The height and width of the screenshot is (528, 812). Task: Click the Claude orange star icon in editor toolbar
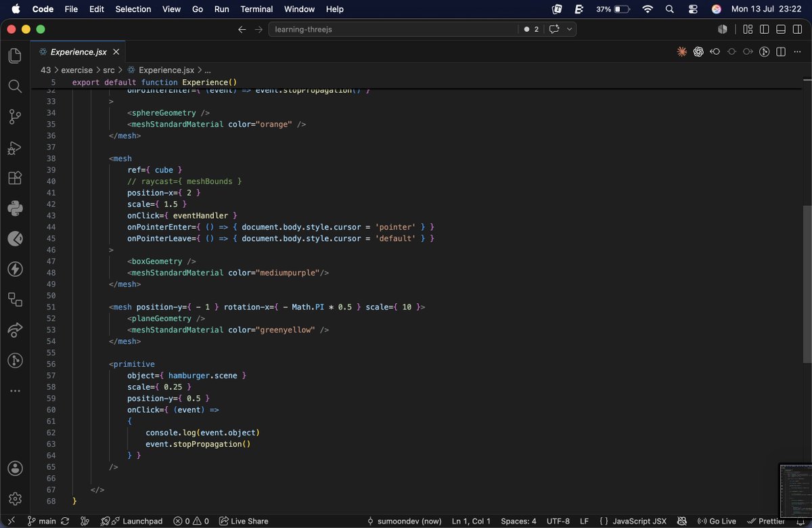coord(682,51)
